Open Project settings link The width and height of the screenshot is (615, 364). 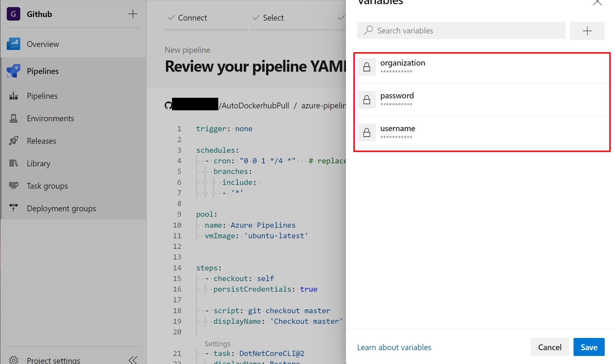[53, 360]
